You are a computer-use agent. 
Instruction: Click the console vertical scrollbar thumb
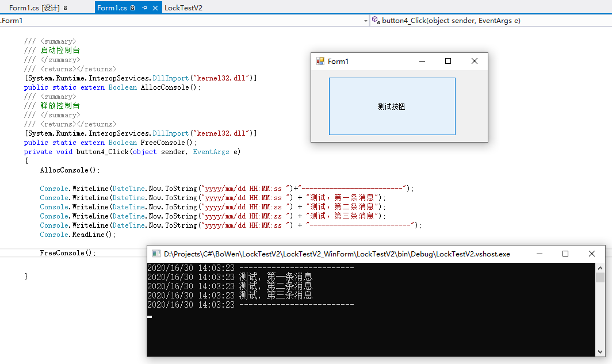click(x=600, y=277)
